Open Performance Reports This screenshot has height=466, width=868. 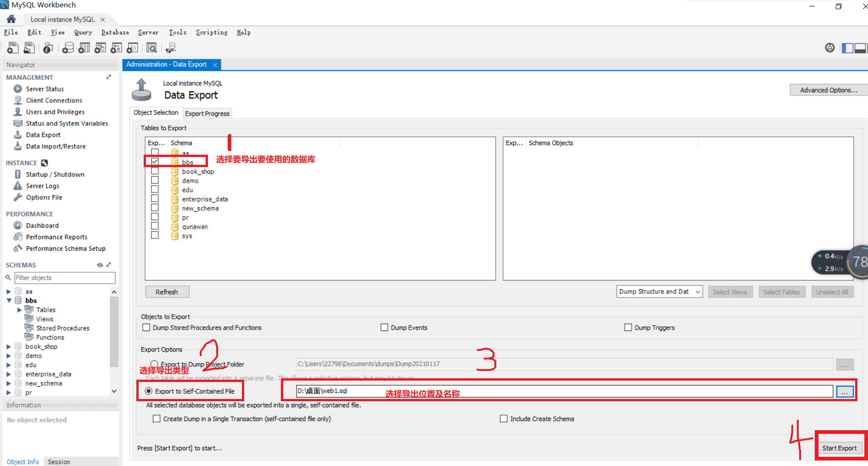click(x=56, y=237)
